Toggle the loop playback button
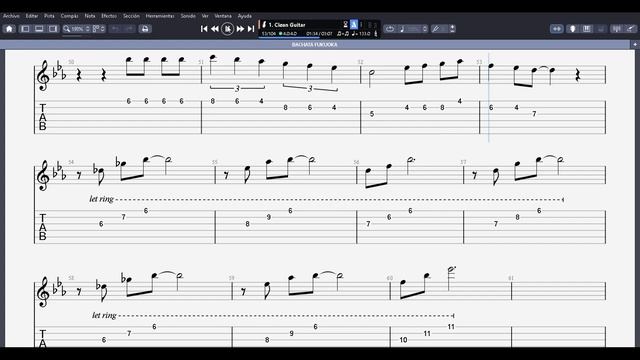 pos(390,29)
